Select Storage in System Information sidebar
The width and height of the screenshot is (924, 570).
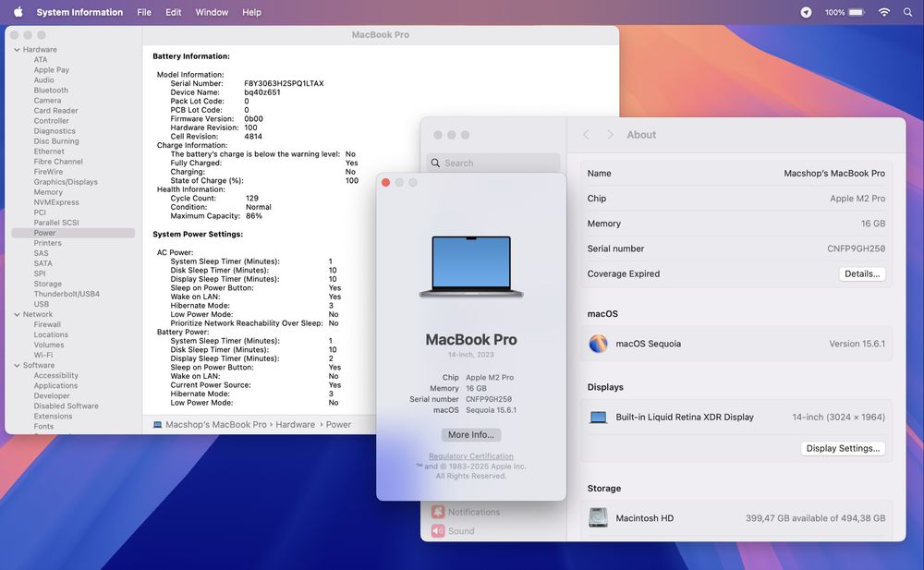[47, 284]
